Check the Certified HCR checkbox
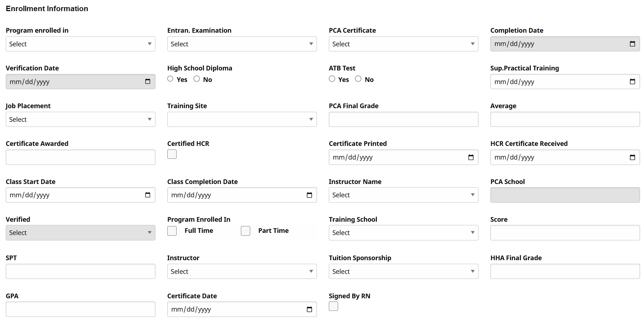644x322 pixels. [x=172, y=154]
